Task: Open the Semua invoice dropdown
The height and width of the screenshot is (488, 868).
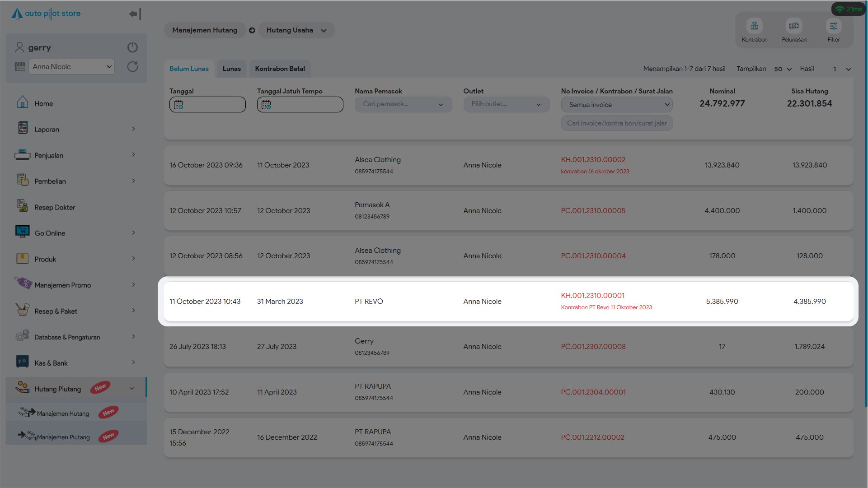Action: click(616, 105)
